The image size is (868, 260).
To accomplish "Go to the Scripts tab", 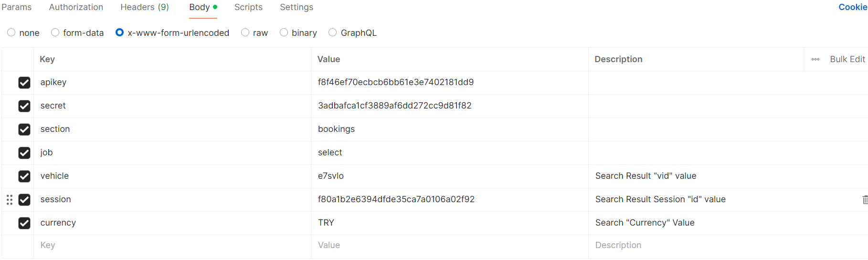I will click(x=248, y=7).
